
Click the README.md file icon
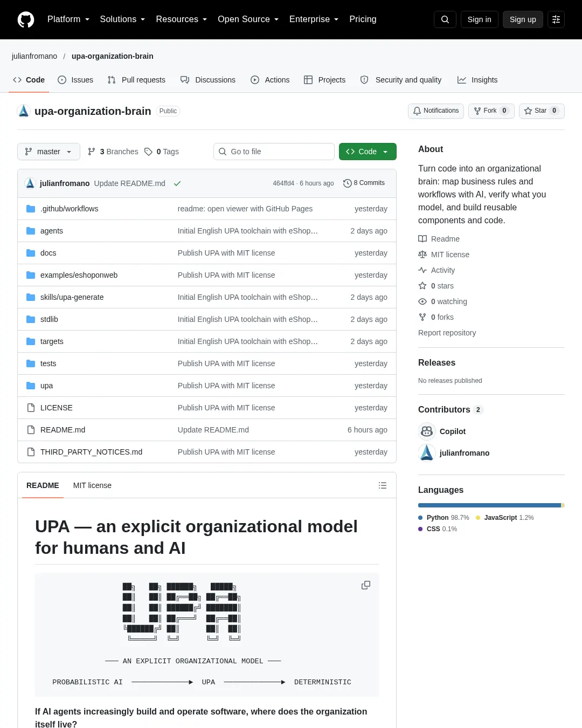[x=31, y=430]
